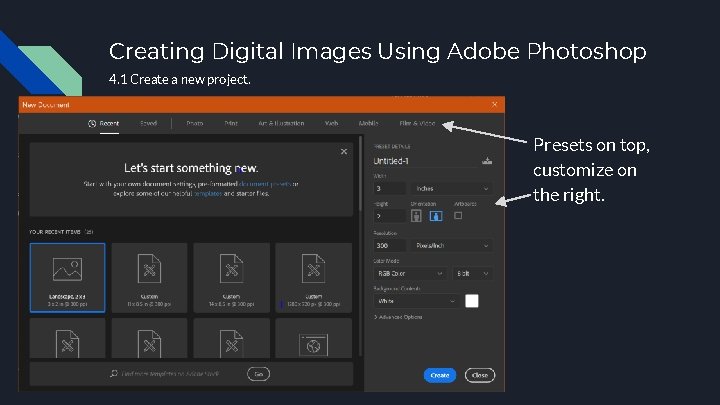Image resolution: width=720 pixels, height=405 pixels.
Task: Close the New Document dialog window
Action: 495,105
